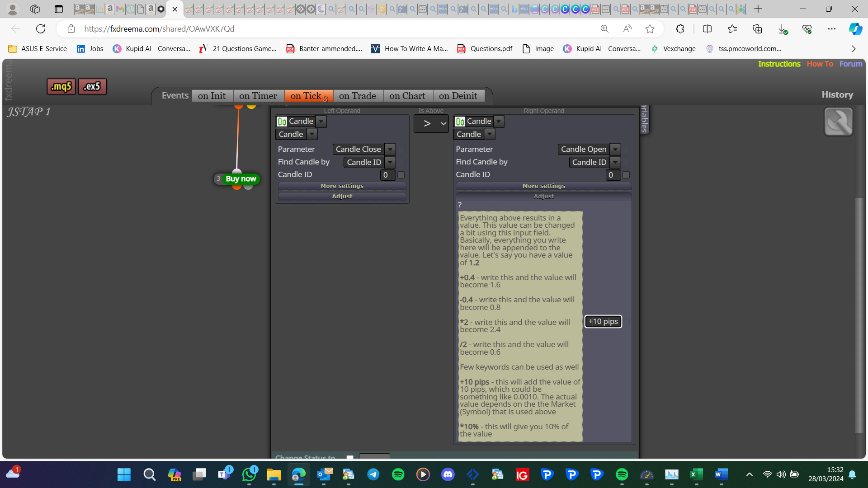Open the browser Extensions icon
The image size is (868, 488).
pos(680,29)
